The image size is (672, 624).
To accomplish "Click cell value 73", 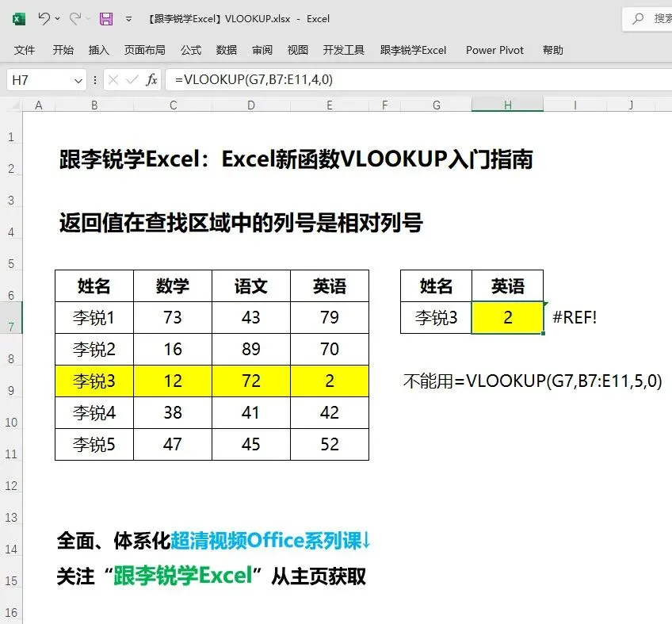I will coord(173,318).
